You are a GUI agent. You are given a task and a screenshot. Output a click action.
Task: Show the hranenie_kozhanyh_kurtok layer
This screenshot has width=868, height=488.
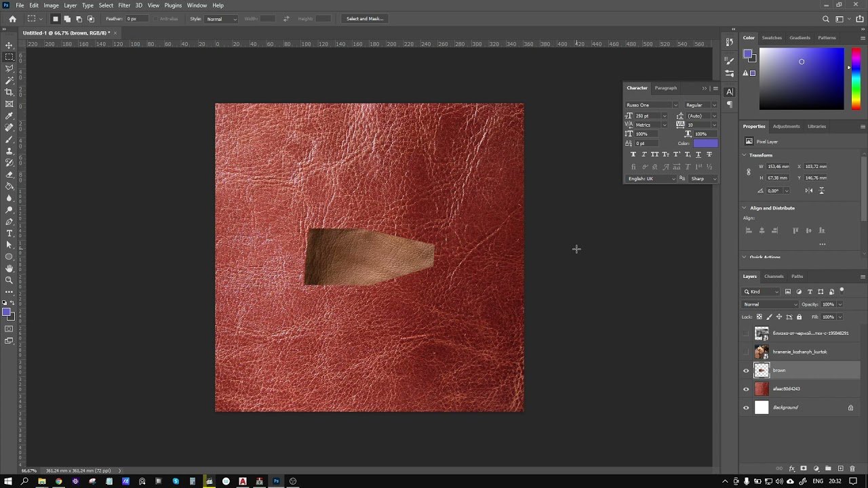pos(746,352)
